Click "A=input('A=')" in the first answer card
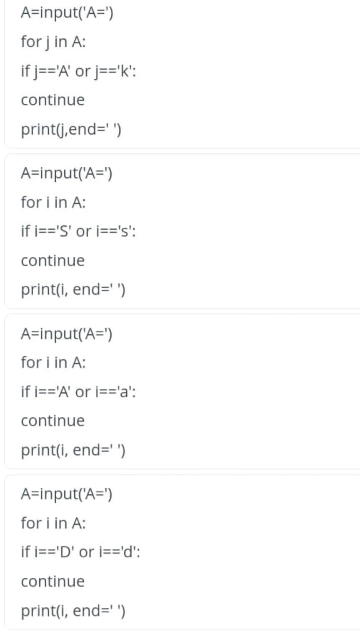Image resolution: width=360 pixels, height=644 pixels. pos(67,13)
